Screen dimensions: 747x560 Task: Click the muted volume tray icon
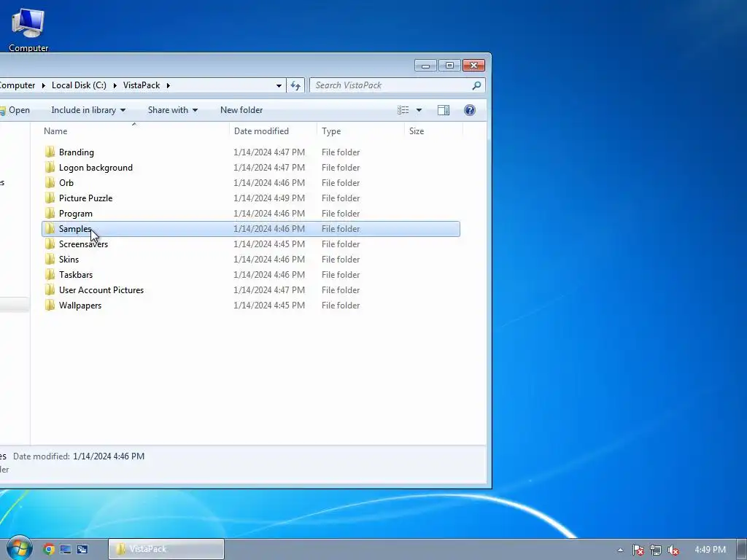pyautogui.click(x=673, y=550)
